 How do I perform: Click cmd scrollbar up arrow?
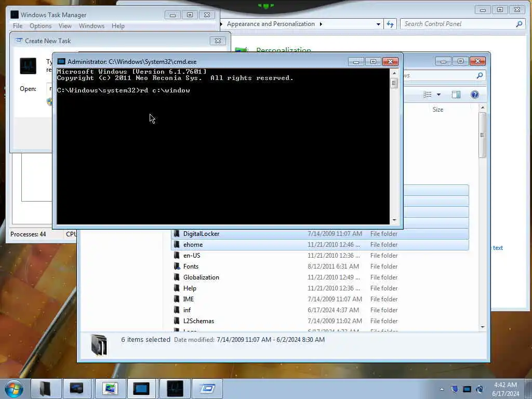394,73
